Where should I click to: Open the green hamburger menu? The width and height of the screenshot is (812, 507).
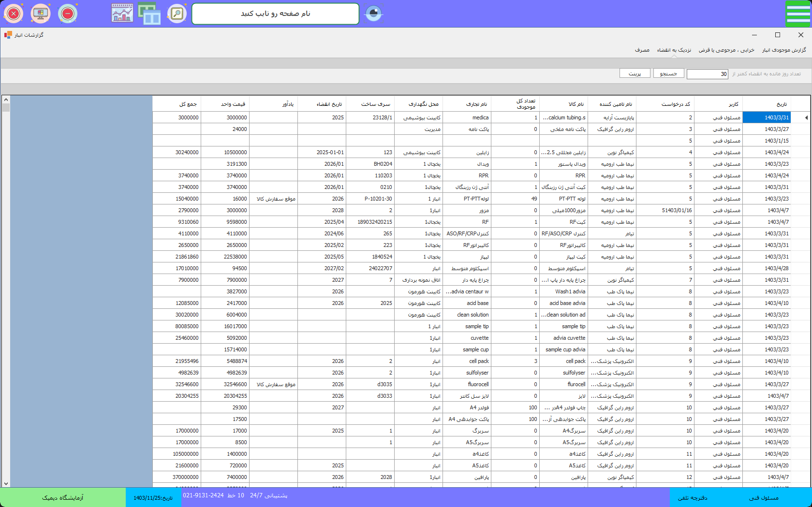pyautogui.click(x=798, y=14)
